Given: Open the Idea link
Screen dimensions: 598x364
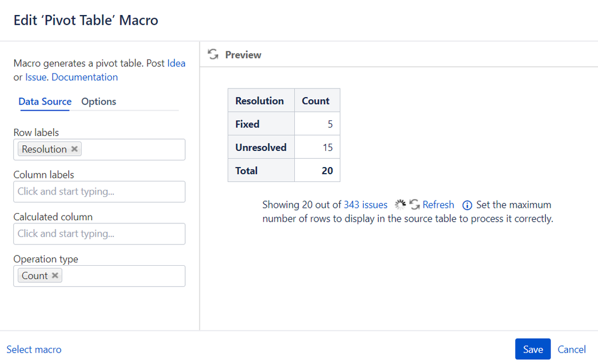Looking at the screenshot, I should click(x=176, y=63).
